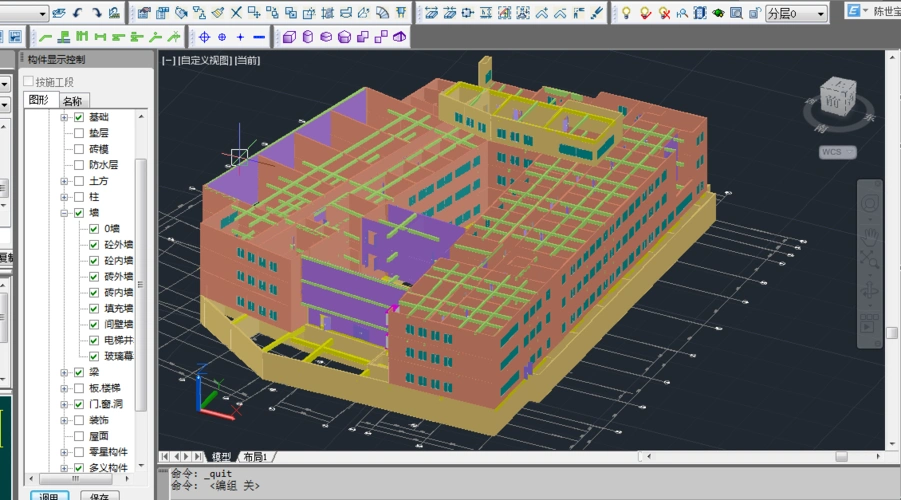Click the redo arrow icon
This screenshot has width=901, height=500.
coord(96,13)
